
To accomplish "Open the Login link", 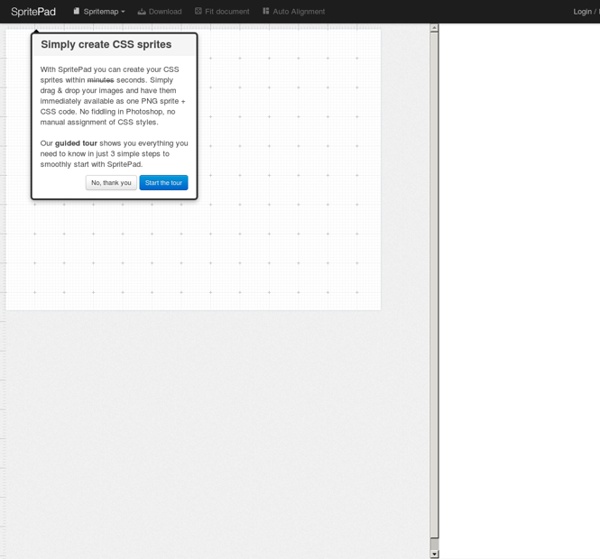I will [582, 11].
